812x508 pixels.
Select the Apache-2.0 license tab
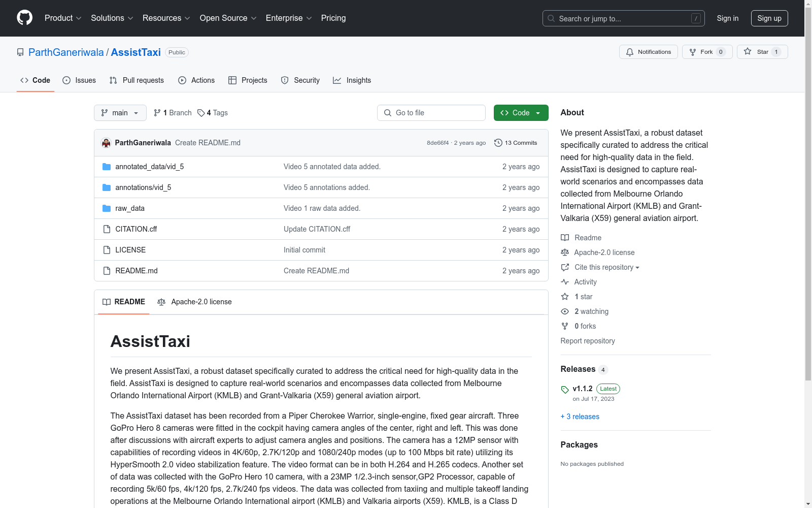[194, 302]
